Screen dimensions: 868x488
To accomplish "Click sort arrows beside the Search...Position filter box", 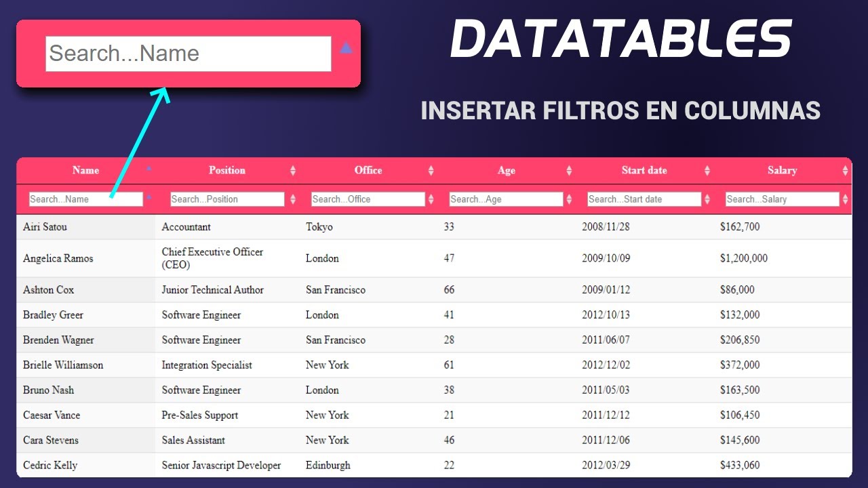I will tap(293, 199).
